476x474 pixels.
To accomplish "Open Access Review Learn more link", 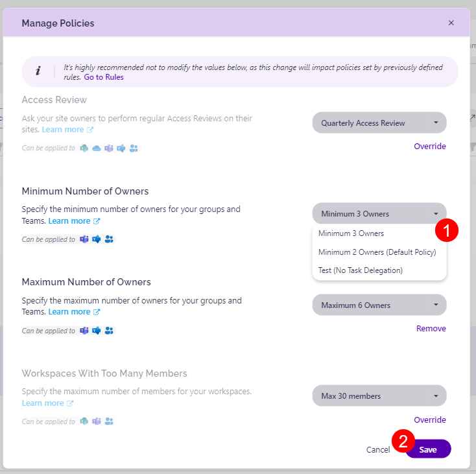I will coord(63,130).
